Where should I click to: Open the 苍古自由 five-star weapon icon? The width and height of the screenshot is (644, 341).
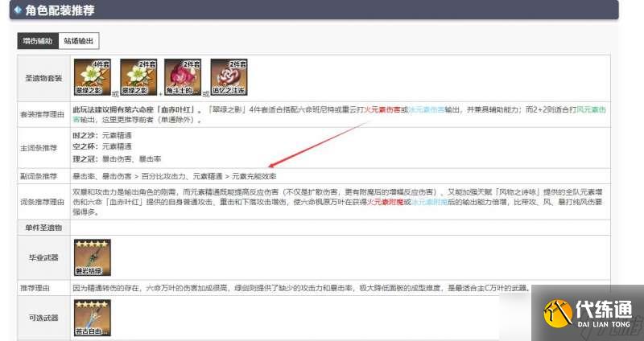click(x=93, y=318)
